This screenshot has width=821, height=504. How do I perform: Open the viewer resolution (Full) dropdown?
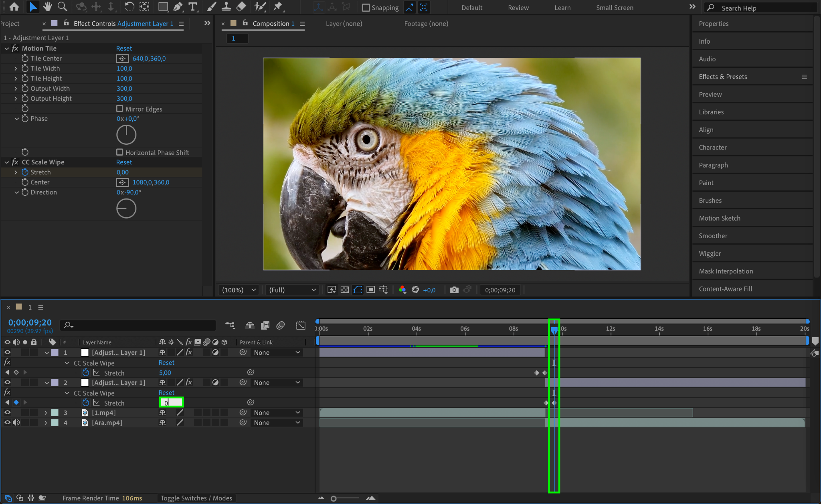coord(292,290)
